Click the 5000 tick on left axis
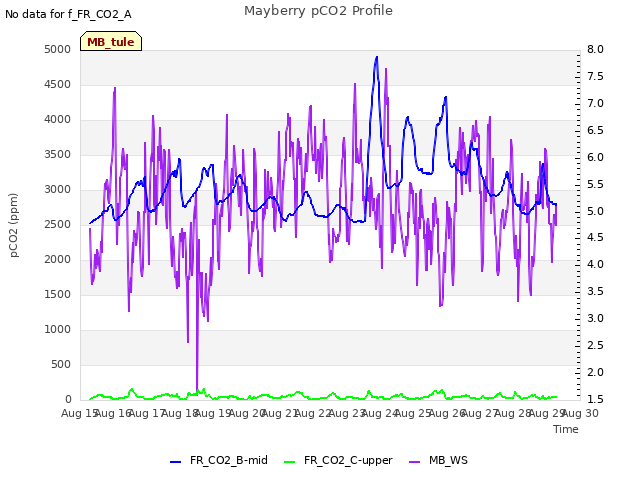 tap(58, 49)
